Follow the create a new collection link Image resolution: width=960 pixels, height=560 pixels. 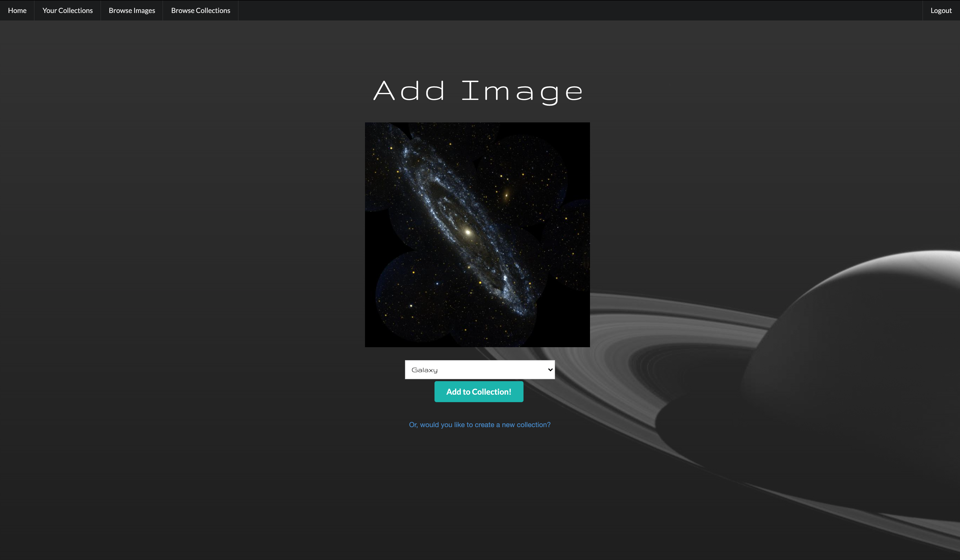tap(479, 424)
